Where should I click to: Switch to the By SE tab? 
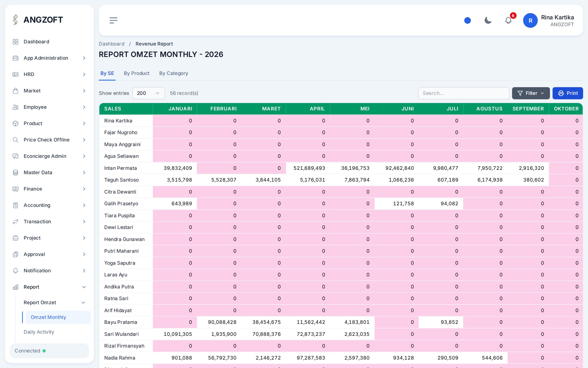point(107,73)
